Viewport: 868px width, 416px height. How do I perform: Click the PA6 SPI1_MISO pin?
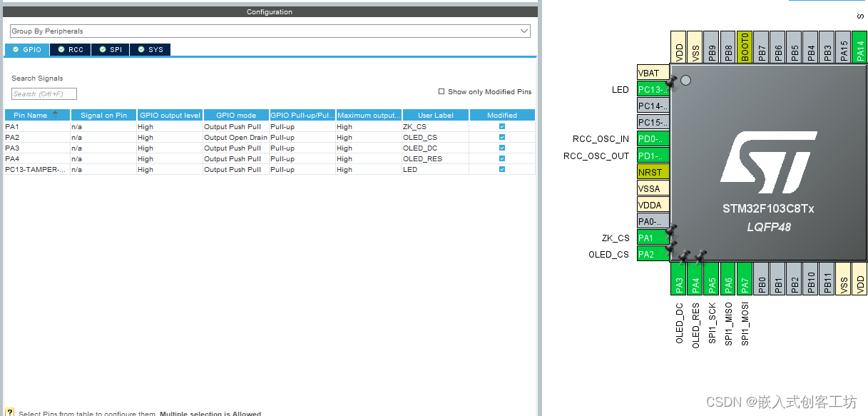pyautogui.click(x=728, y=278)
